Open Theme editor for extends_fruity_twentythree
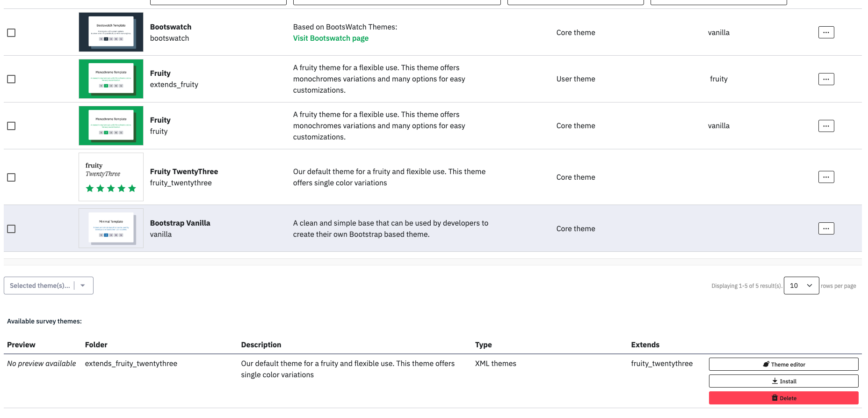 pyautogui.click(x=783, y=364)
